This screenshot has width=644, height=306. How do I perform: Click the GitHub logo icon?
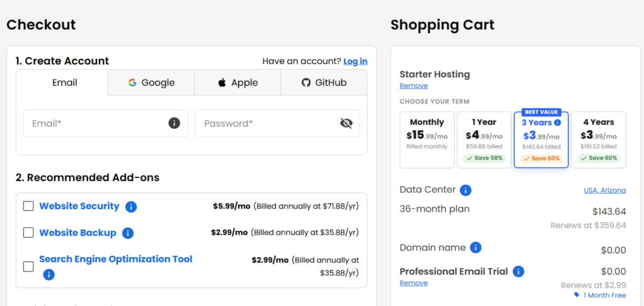[x=306, y=82]
